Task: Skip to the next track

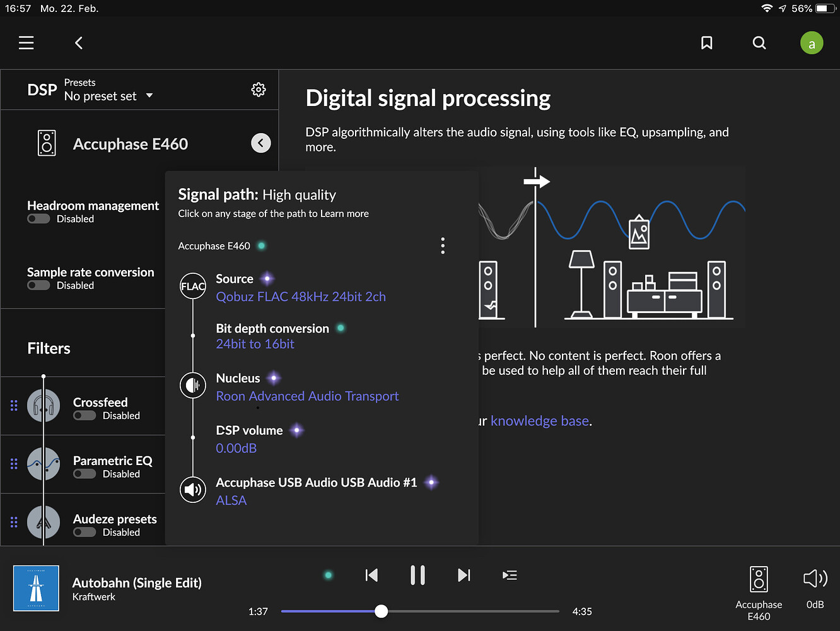Action: click(x=464, y=575)
